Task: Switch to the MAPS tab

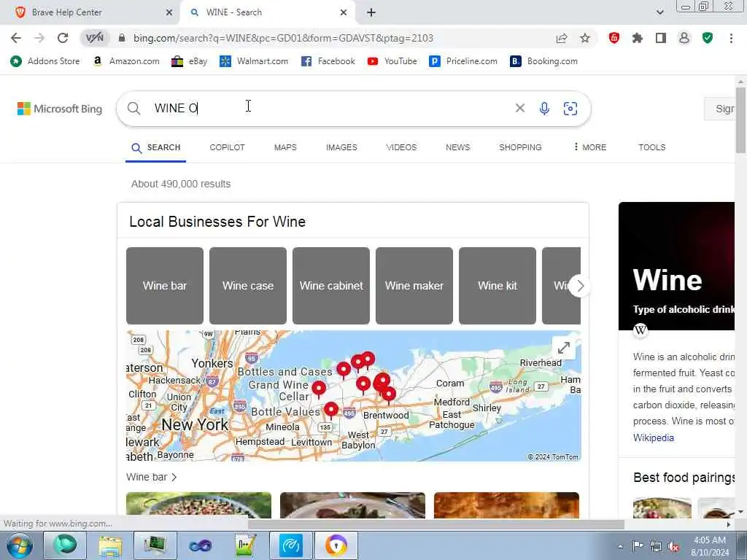Action: [285, 147]
